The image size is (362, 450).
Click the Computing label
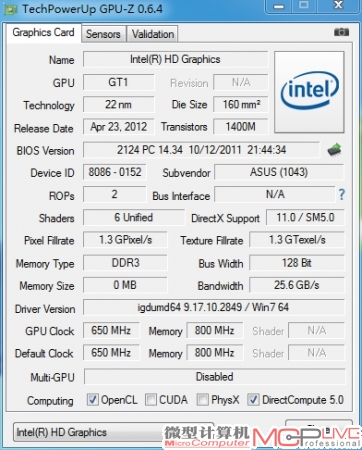tap(50, 401)
